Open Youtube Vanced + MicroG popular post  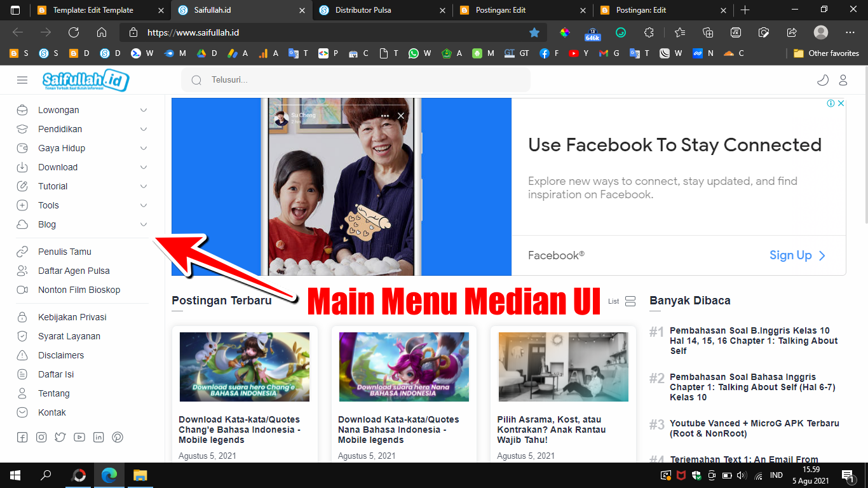point(754,428)
